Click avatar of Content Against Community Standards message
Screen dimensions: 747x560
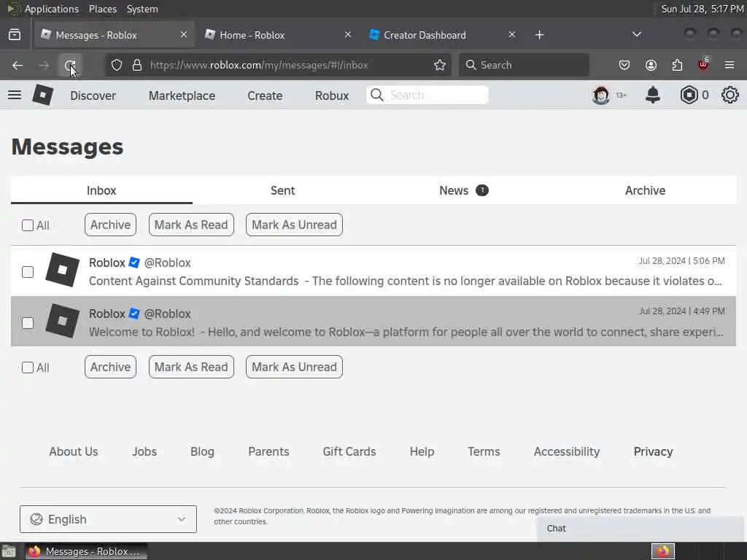coord(63,270)
